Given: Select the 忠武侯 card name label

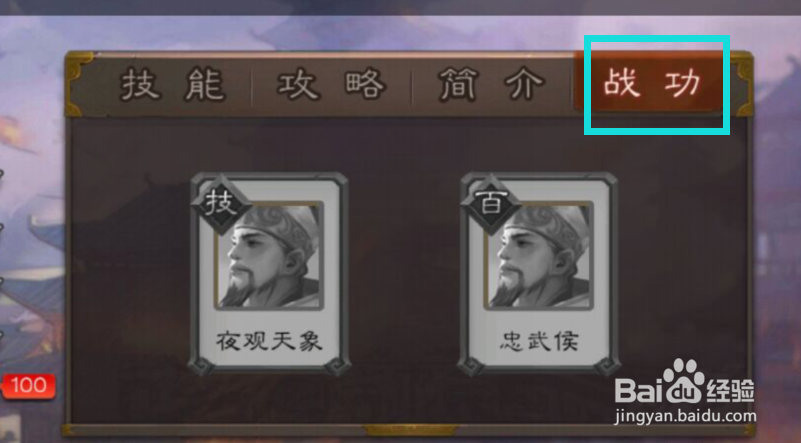Looking at the screenshot, I should tap(539, 341).
